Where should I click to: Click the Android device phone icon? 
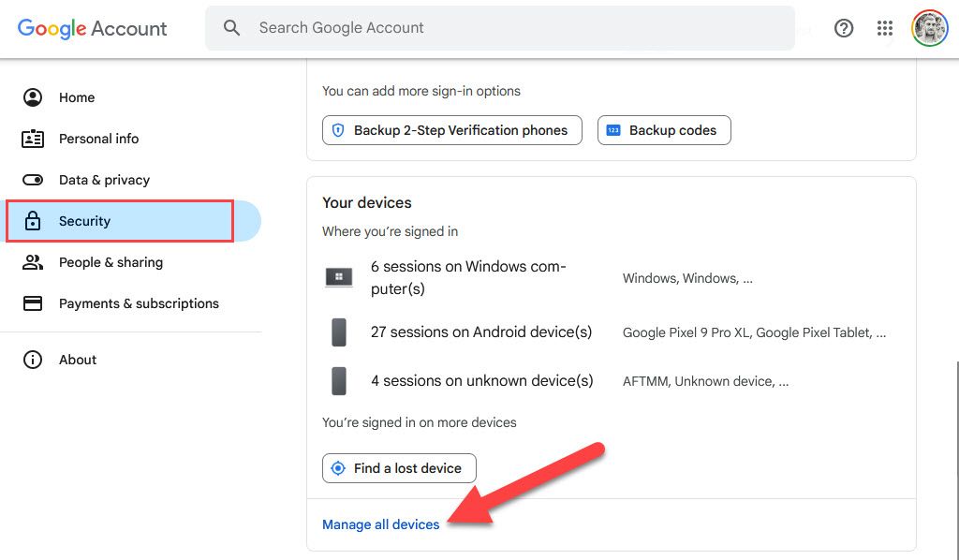[x=339, y=332]
